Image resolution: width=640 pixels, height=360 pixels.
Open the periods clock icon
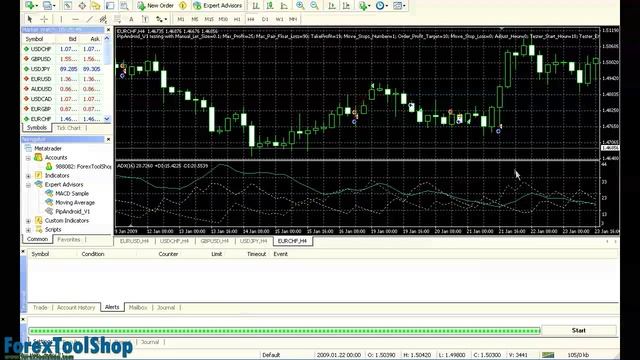(x=381, y=6)
